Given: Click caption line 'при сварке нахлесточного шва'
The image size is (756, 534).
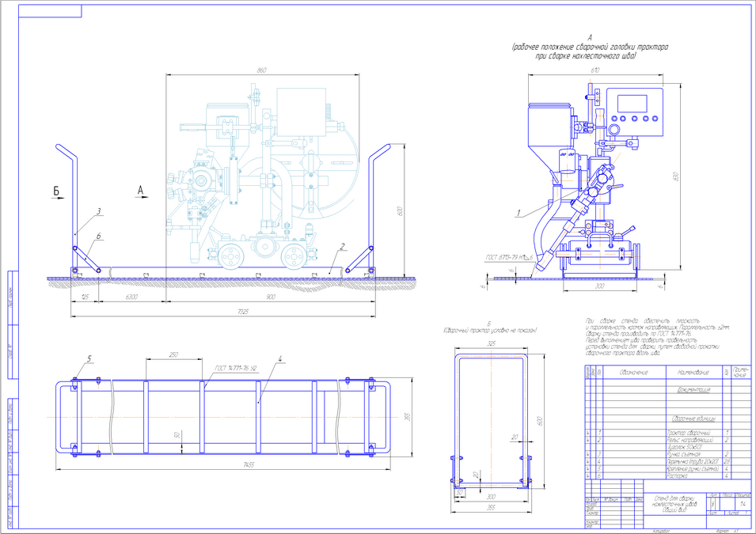Looking at the screenshot, I should click(x=586, y=56).
